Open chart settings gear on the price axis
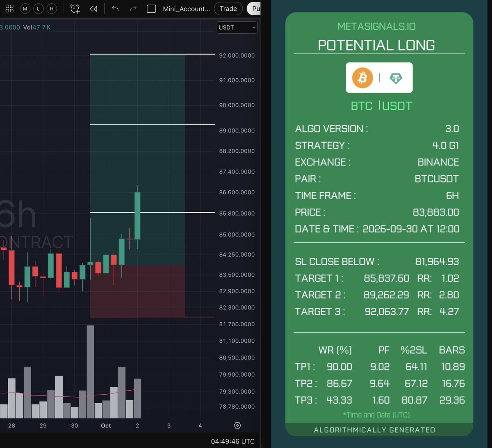 click(237, 425)
